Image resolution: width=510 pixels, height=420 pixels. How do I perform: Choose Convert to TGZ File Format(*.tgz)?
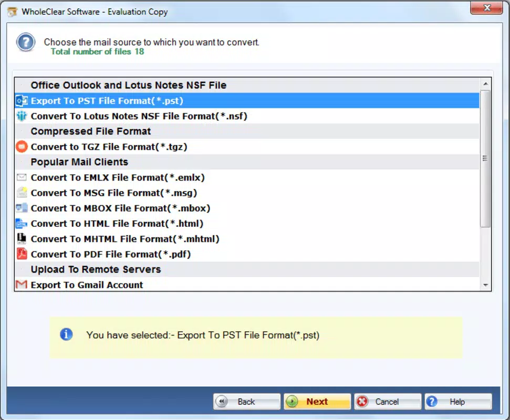247,146
